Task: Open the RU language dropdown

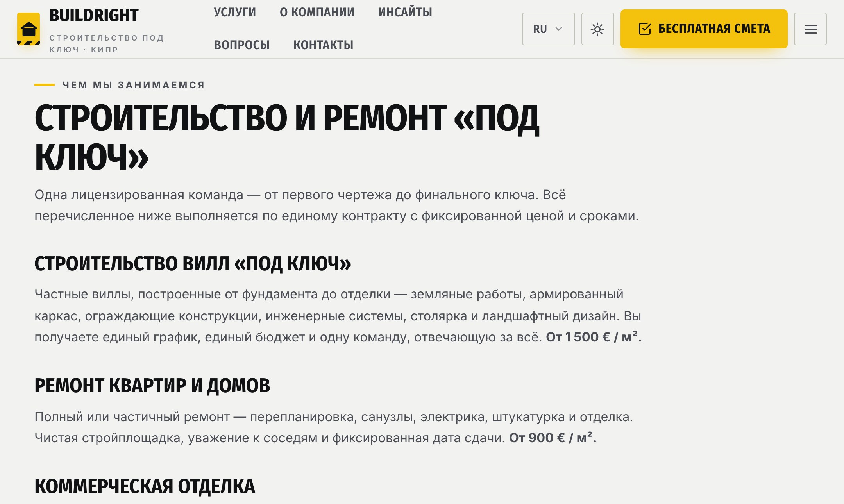Action: tap(548, 29)
